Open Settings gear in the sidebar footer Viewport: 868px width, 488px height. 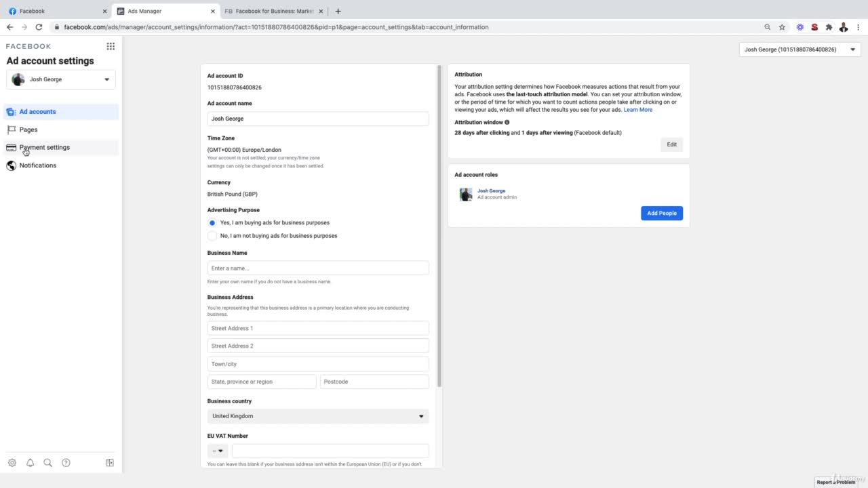(12, 463)
